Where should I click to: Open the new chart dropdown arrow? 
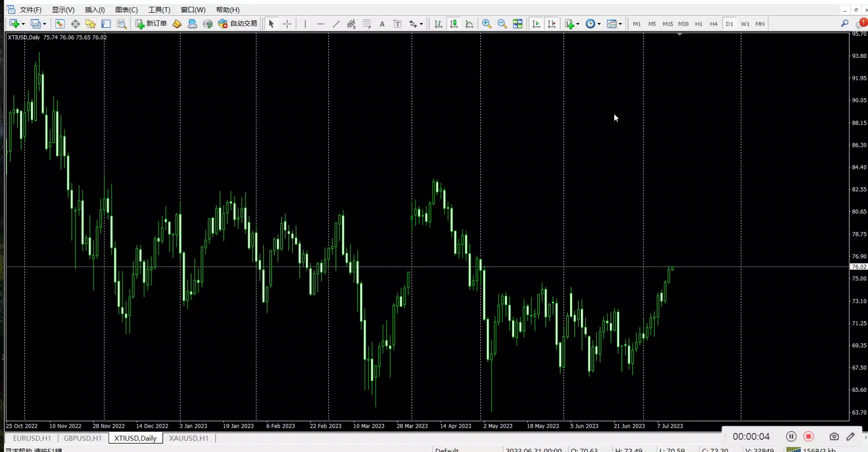[x=23, y=24]
